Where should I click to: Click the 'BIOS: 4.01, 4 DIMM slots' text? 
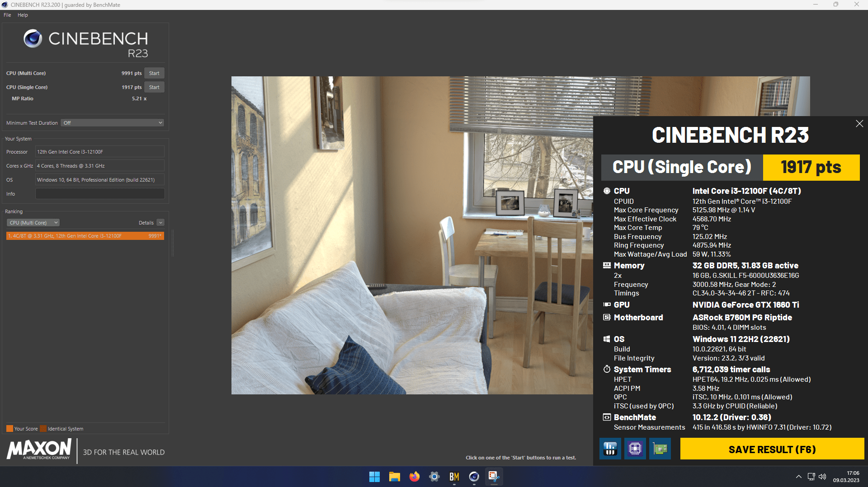click(x=729, y=328)
